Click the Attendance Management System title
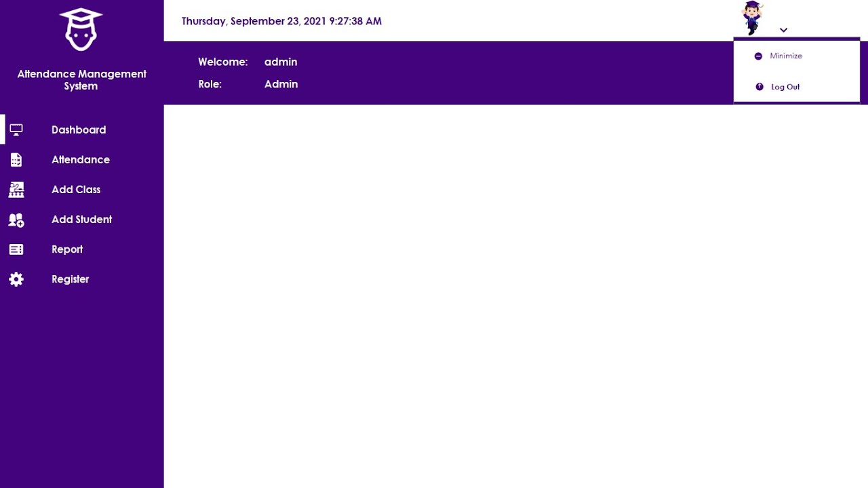This screenshot has height=488, width=868. pyautogui.click(x=81, y=80)
